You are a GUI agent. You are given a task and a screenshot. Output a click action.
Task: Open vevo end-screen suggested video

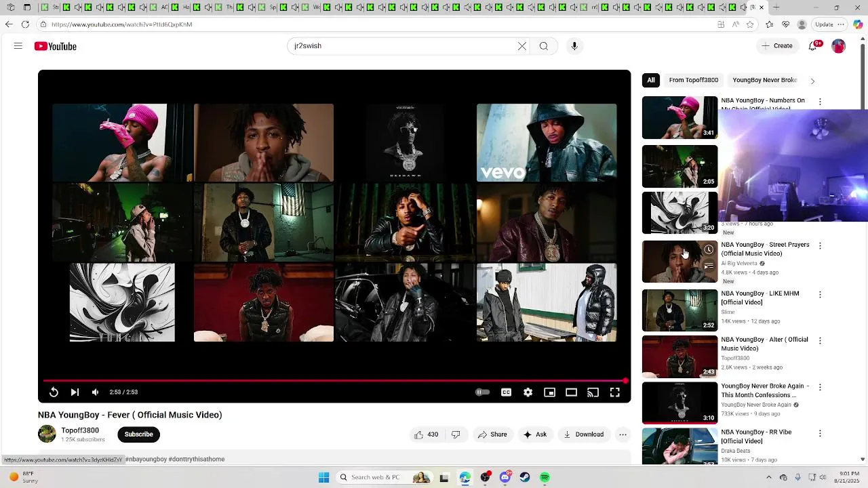point(547,142)
